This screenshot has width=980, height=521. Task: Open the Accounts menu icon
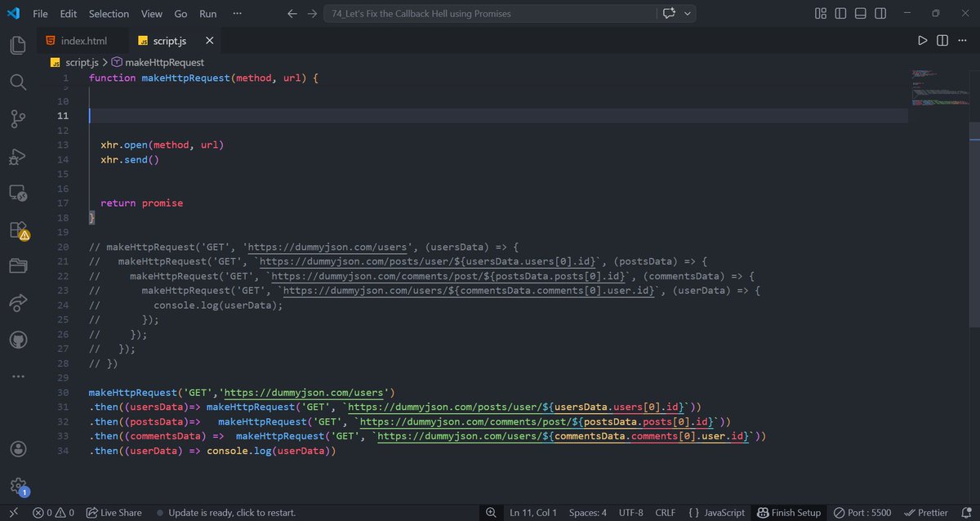18,449
